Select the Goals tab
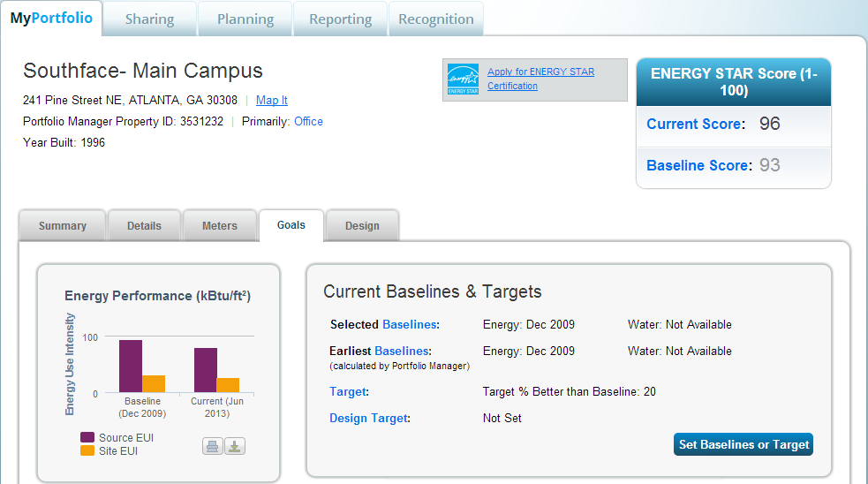 tap(291, 225)
